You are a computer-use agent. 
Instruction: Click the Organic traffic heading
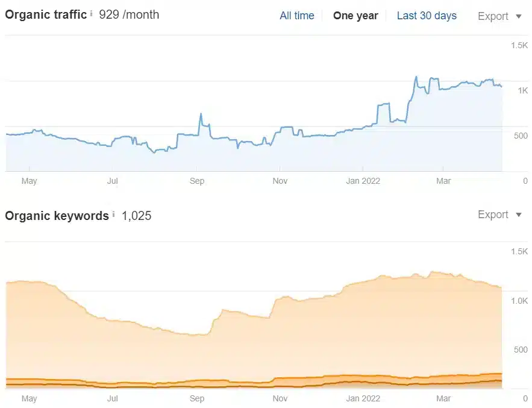click(46, 14)
